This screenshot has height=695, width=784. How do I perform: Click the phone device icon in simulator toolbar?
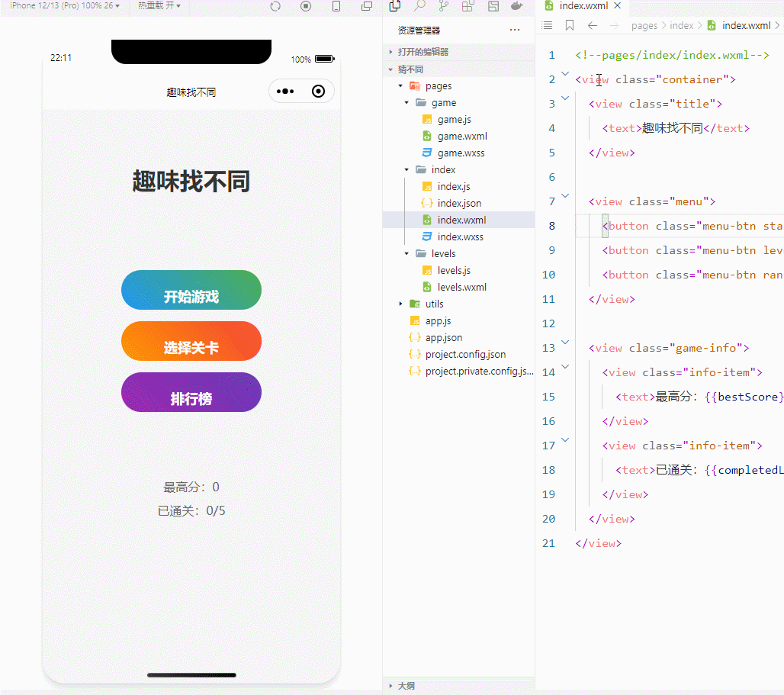pos(336,6)
